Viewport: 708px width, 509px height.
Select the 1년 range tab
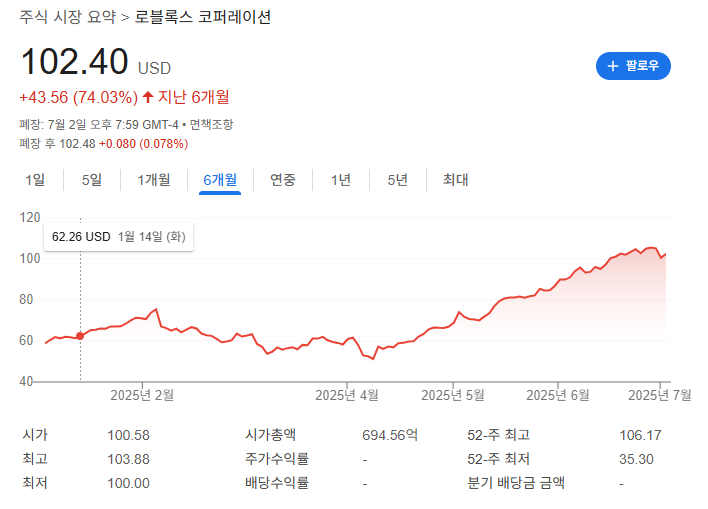[340, 180]
